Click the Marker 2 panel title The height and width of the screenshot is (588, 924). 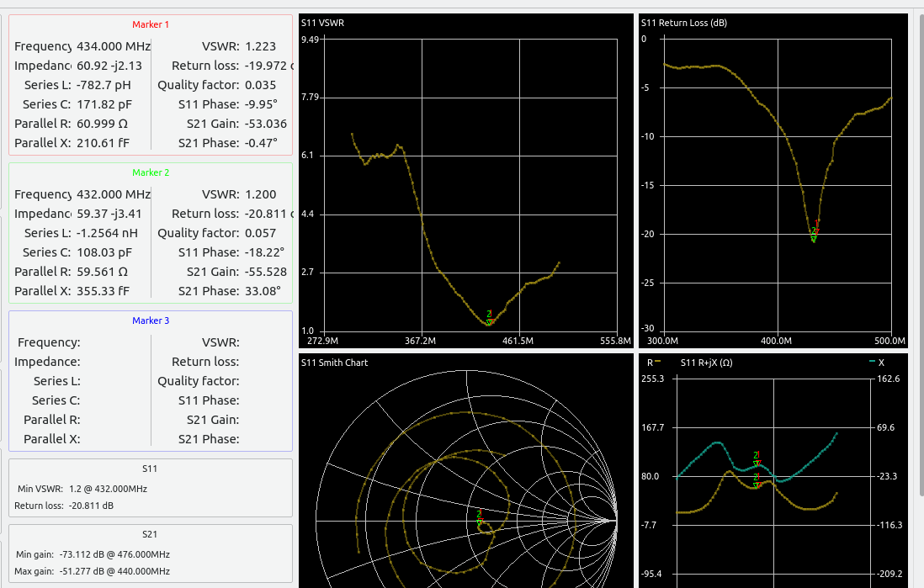(x=151, y=172)
